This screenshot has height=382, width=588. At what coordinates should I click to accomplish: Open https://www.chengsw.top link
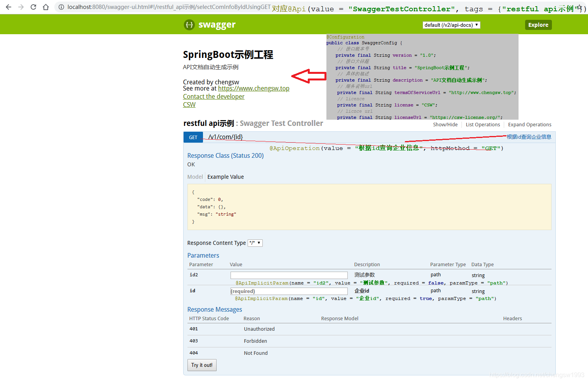254,89
